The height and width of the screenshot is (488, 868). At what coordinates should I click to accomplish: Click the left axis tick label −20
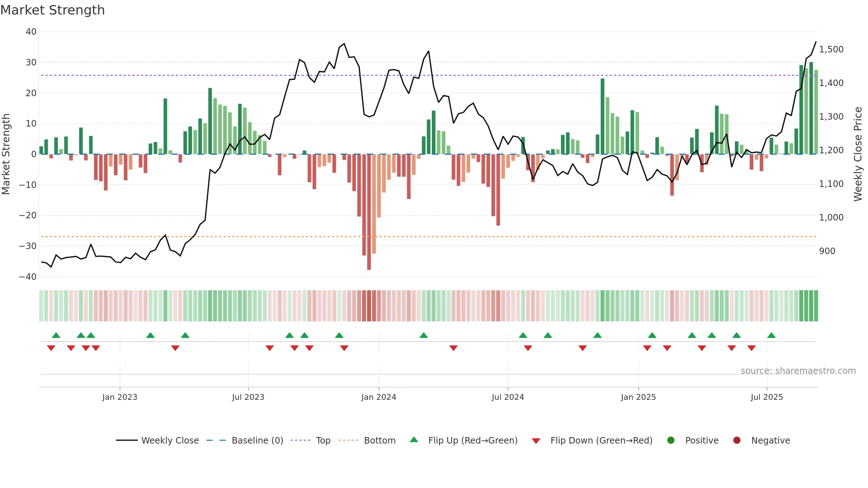coord(28,215)
